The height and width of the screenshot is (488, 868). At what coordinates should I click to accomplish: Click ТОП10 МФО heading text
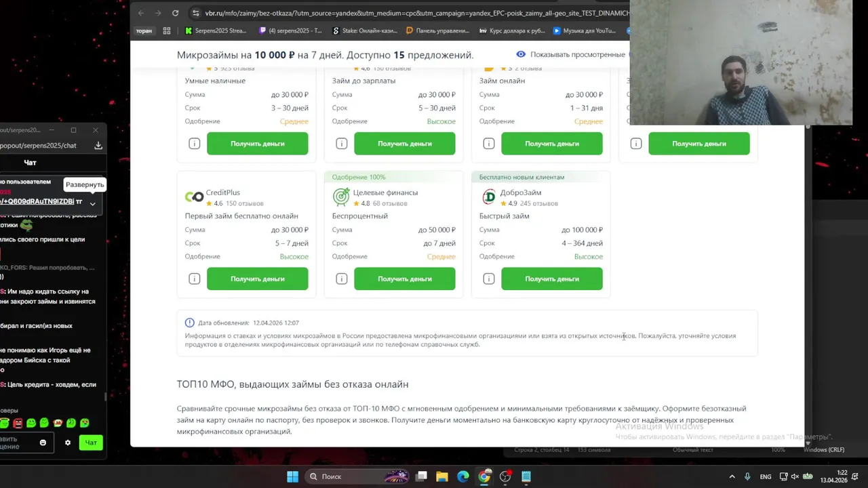tap(292, 384)
